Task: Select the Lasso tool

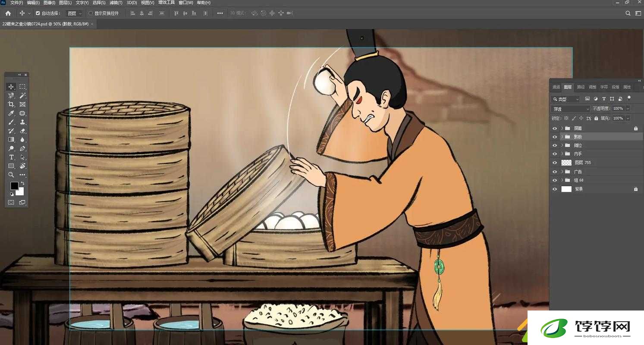Action: click(11, 95)
